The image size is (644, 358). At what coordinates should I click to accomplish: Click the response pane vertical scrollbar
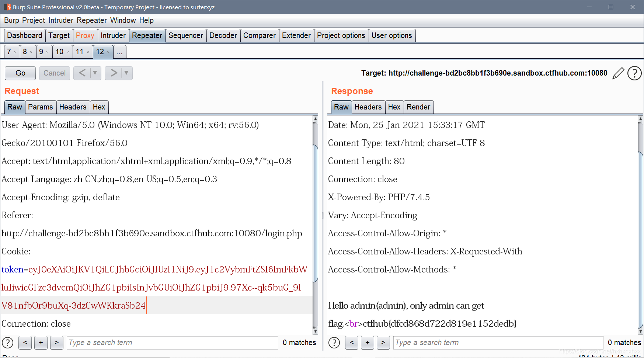(x=641, y=225)
